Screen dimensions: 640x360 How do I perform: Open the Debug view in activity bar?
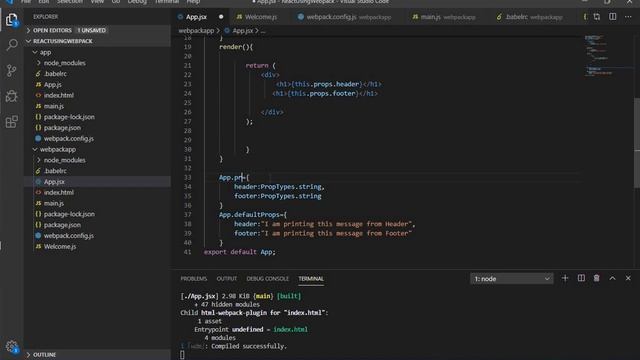(11, 96)
